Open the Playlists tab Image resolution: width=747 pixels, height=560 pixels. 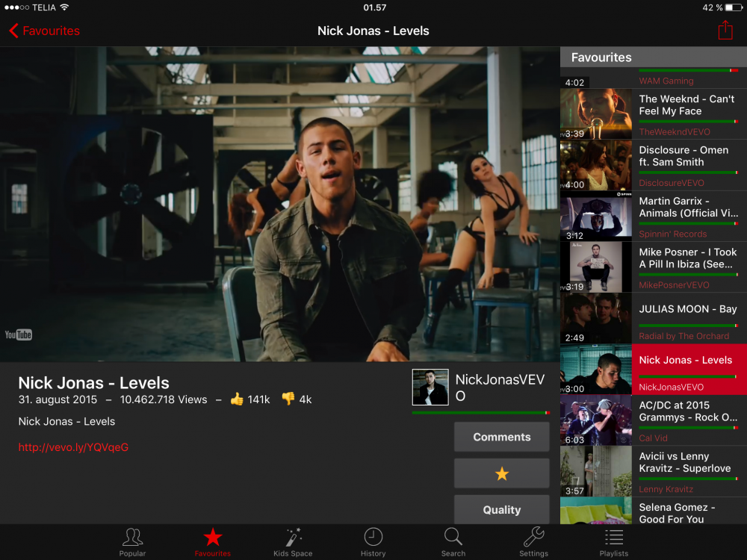tap(613, 542)
